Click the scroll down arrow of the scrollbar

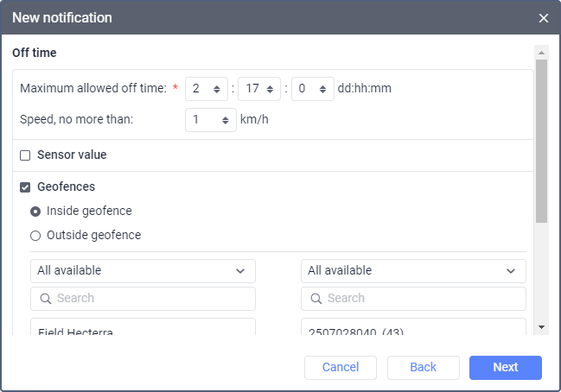[x=541, y=327]
